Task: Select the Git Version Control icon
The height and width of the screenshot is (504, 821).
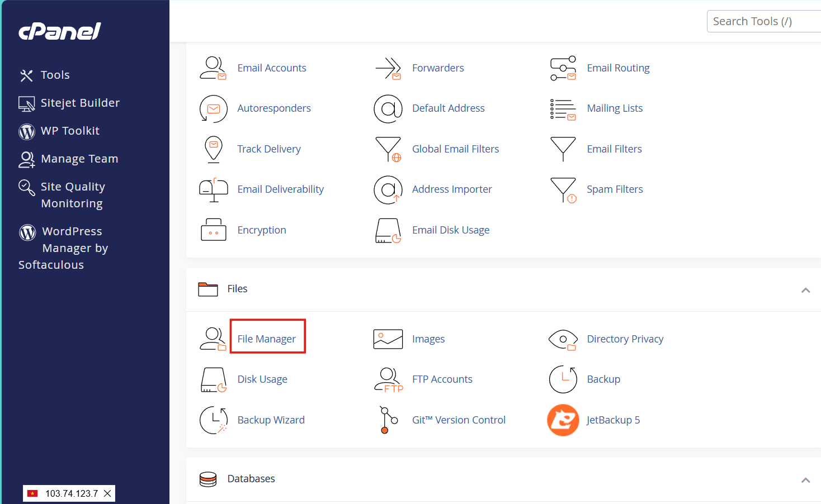Action: 388,420
